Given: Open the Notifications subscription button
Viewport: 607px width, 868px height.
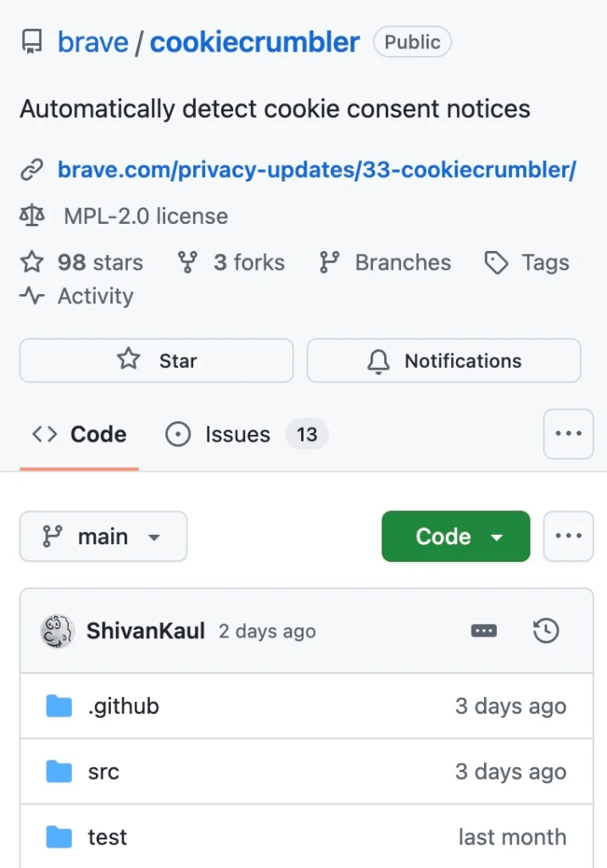Looking at the screenshot, I should pos(443,361).
